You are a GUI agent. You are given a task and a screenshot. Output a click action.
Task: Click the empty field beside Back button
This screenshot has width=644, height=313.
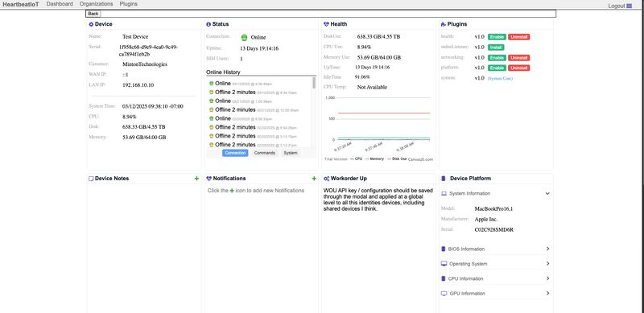pyautogui.click(x=328, y=14)
